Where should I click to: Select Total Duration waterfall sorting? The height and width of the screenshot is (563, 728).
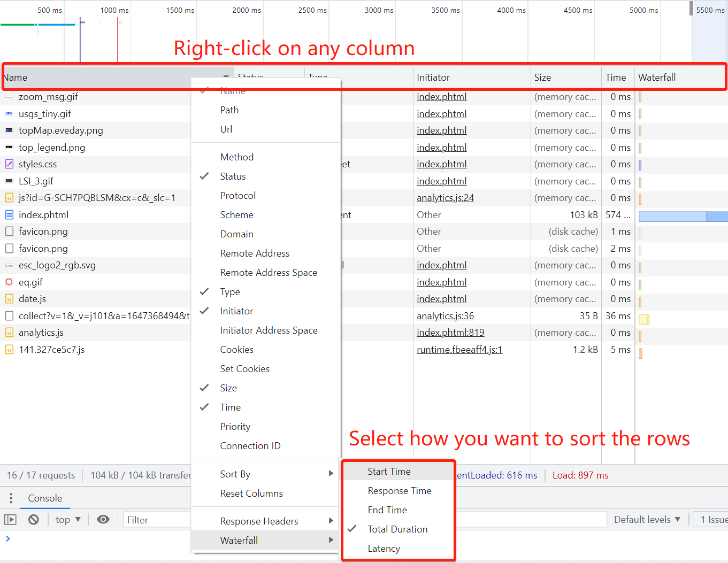point(399,529)
